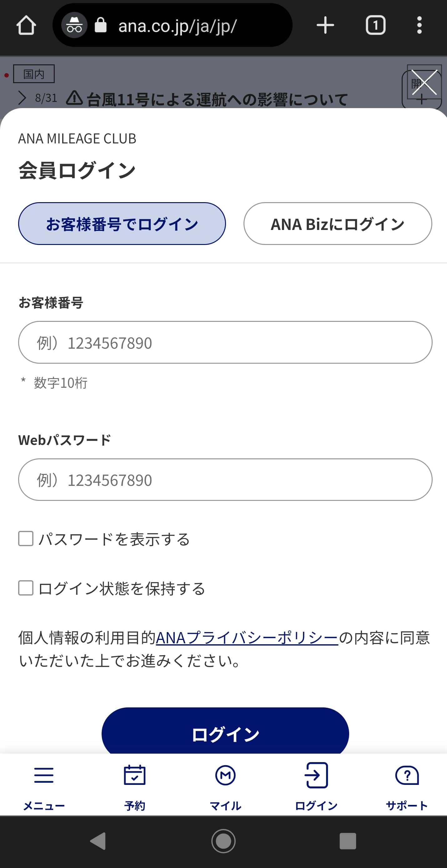Focus the Webパスワード input field
Viewport: 447px width, 868px height.
[x=225, y=480]
